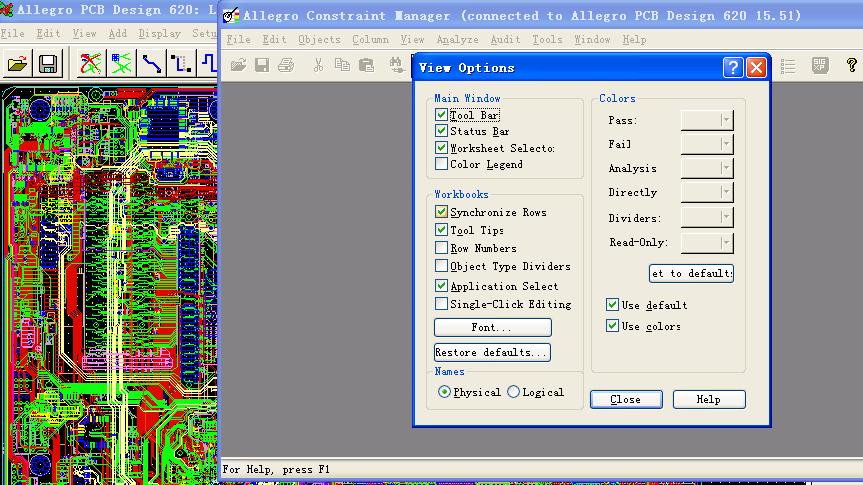Screen dimensions: 863x485
Task: Open the Column menu
Action: tap(370, 40)
